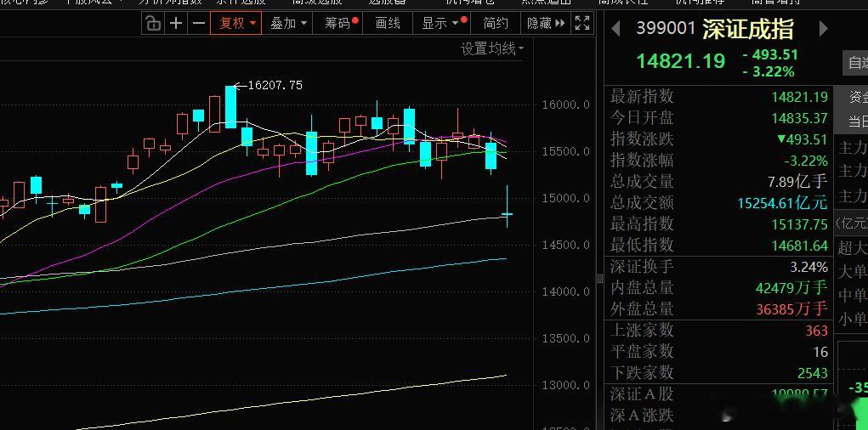Select the 最高指数 value 15137.75
Viewport: 868px width, 430px height.
(x=799, y=224)
